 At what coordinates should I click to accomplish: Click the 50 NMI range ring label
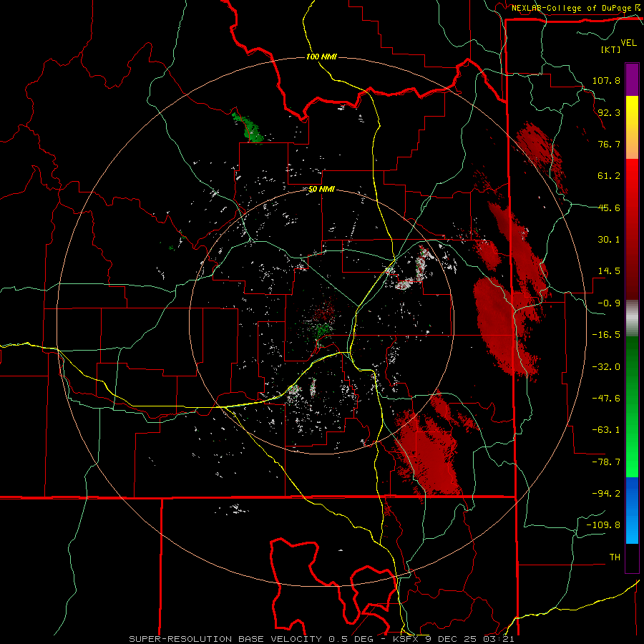click(321, 189)
